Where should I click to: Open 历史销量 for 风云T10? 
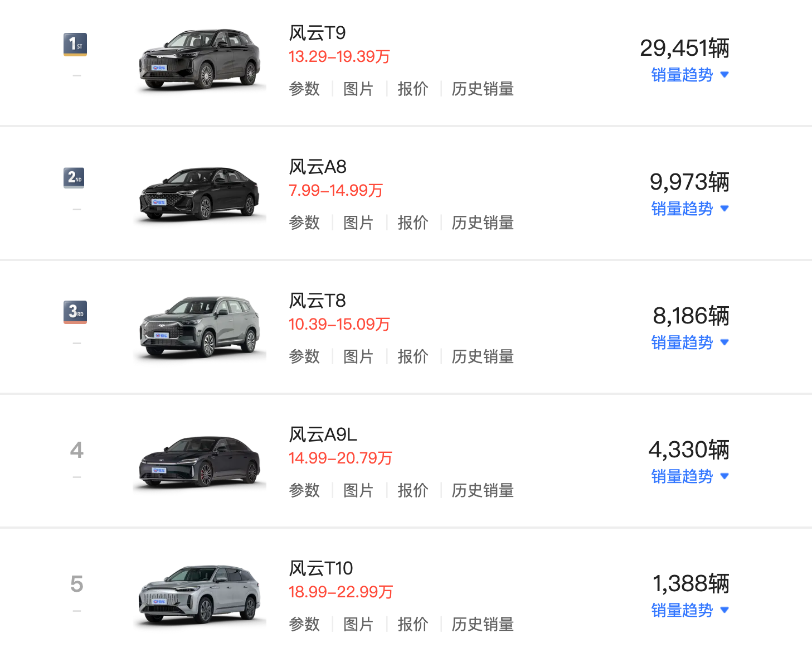pyautogui.click(x=483, y=624)
